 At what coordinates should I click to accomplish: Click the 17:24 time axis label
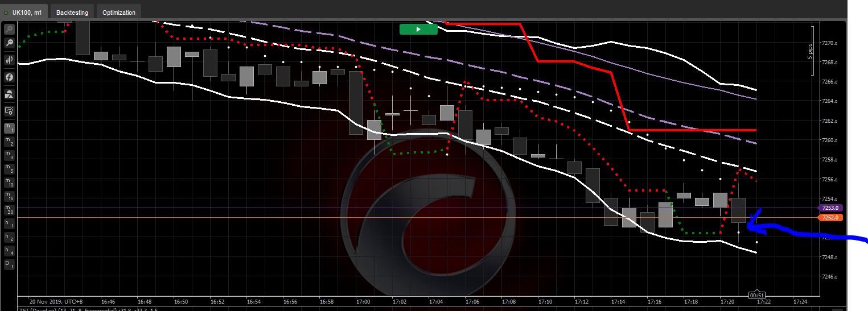pos(800,302)
